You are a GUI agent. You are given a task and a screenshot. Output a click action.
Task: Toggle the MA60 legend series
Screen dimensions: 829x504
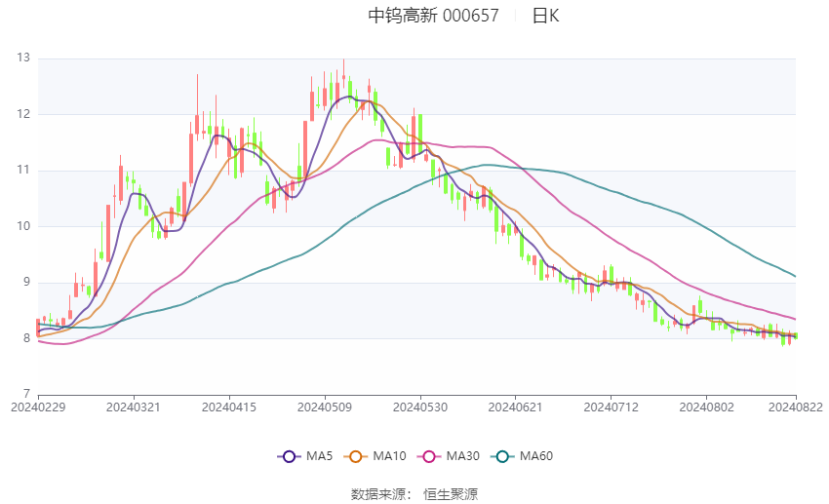(522, 456)
